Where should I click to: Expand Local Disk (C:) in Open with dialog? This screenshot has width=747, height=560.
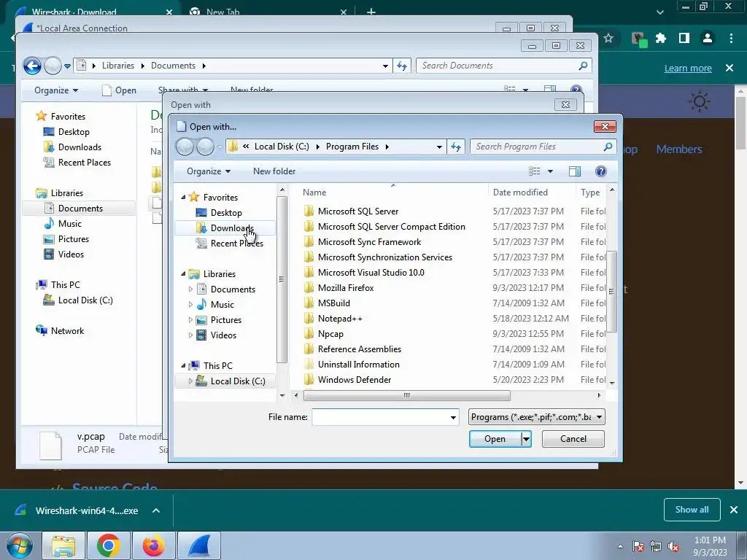(x=190, y=381)
